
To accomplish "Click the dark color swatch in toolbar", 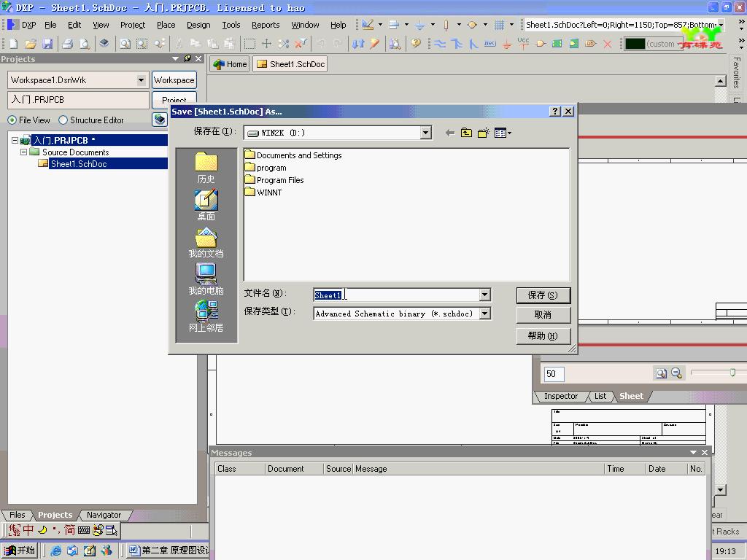I will [635, 44].
